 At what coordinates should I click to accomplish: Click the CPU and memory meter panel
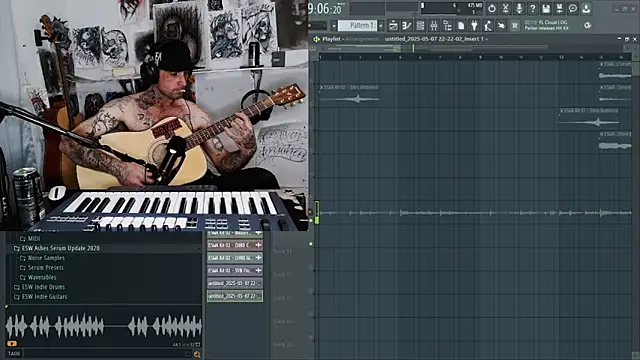[451, 8]
